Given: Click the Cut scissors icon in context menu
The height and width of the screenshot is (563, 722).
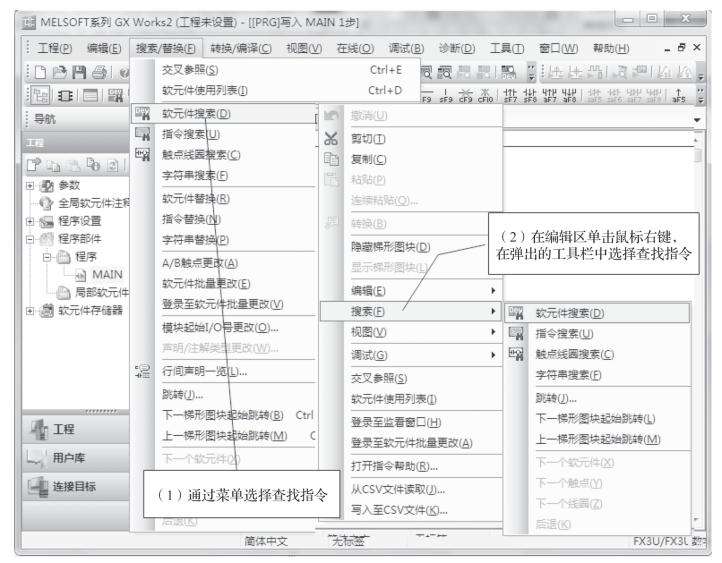Looking at the screenshot, I should [x=331, y=139].
